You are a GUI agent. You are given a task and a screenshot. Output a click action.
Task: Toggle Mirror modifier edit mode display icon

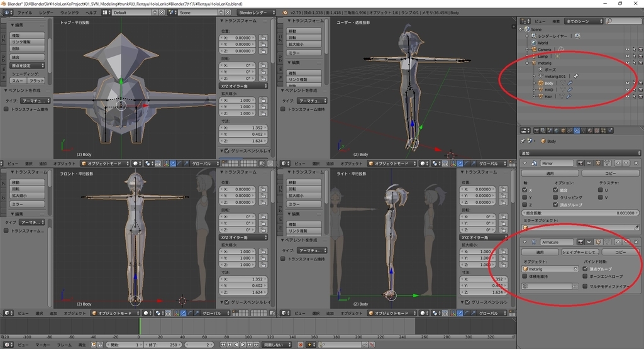[x=598, y=163]
